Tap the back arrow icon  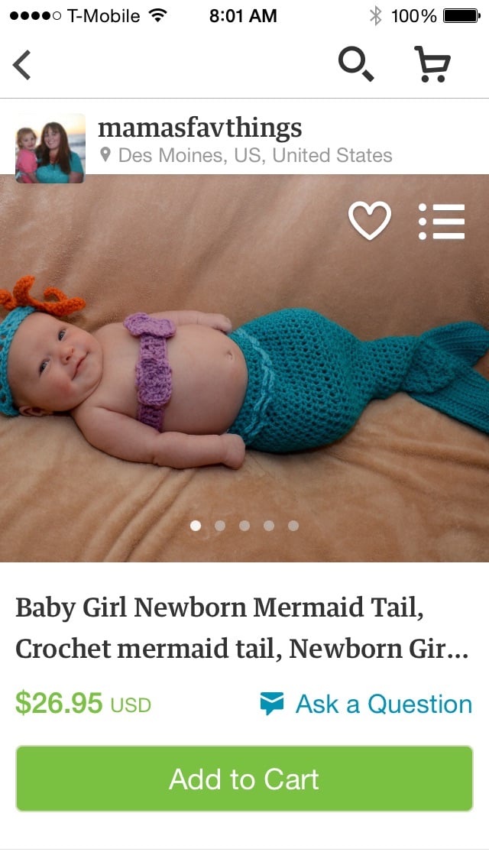(21, 65)
